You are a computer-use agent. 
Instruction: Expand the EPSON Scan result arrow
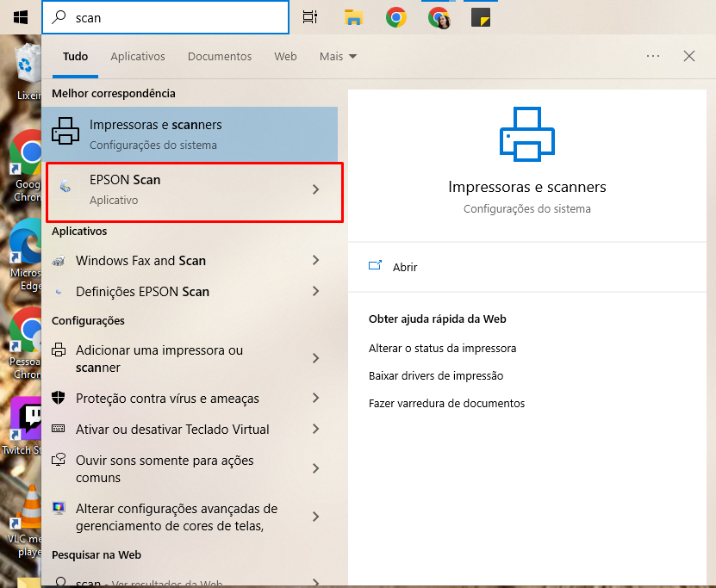pyautogui.click(x=315, y=189)
